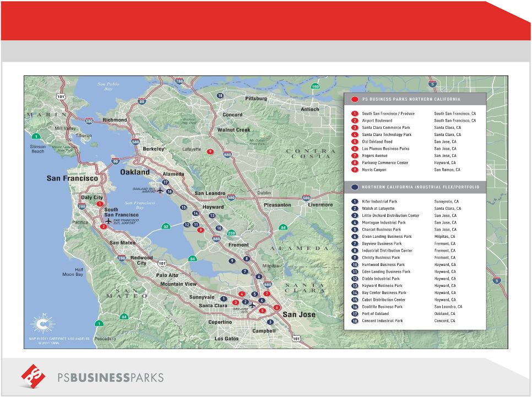
Task: Click the 'Livermore' label on map
Action: [x=321, y=205]
